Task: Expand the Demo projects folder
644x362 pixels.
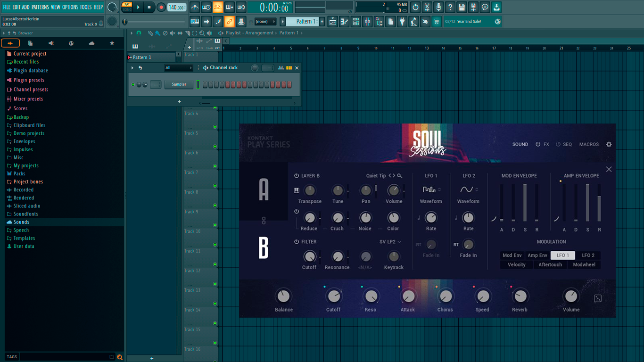Action: 29,133
